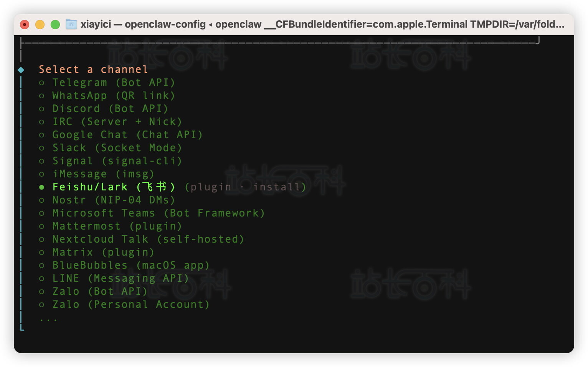Click the selected Feishu/Lark radio bullet
This screenshot has height=367, width=588.
point(41,187)
